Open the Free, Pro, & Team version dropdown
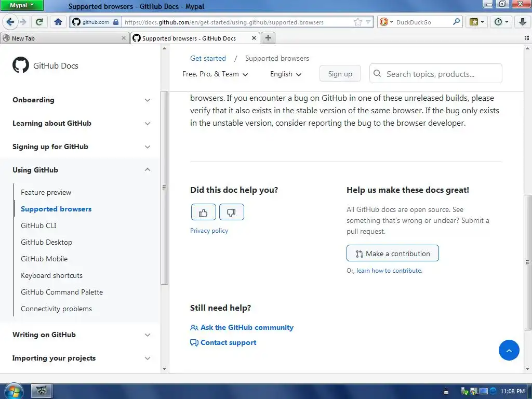532x399 pixels. click(x=215, y=74)
